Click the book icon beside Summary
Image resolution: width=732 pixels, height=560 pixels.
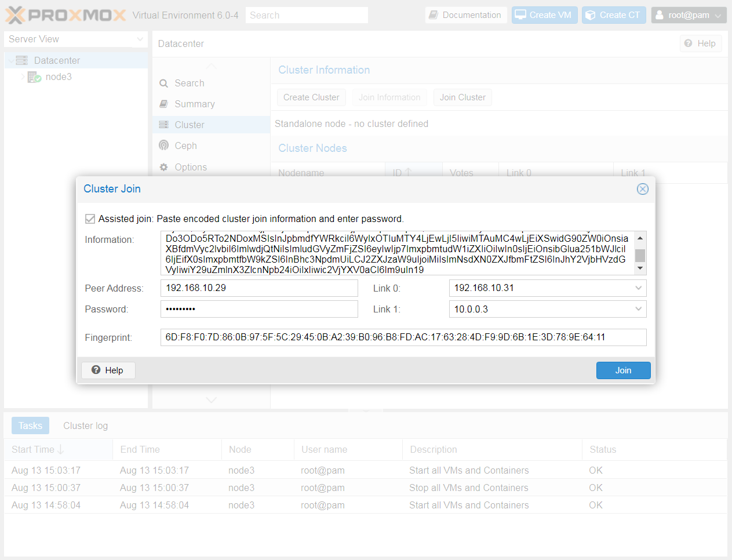point(163,104)
